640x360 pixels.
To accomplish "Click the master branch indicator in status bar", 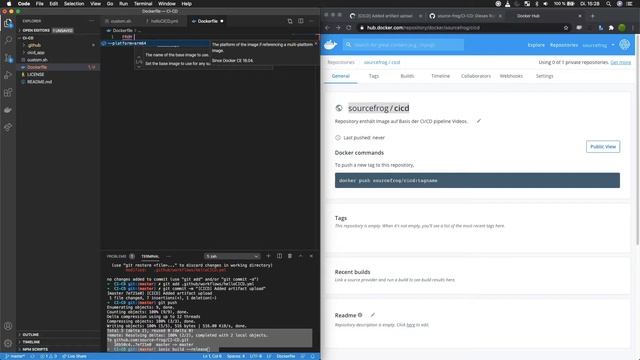I will 15,356.
